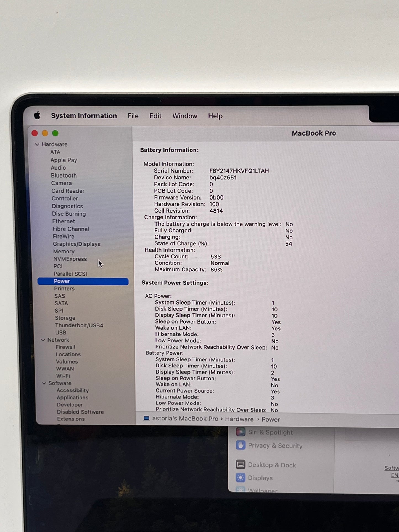Viewport: 399px width, 532px height.
Task: Select Ethernet in the sidebar
Action: tap(64, 221)
